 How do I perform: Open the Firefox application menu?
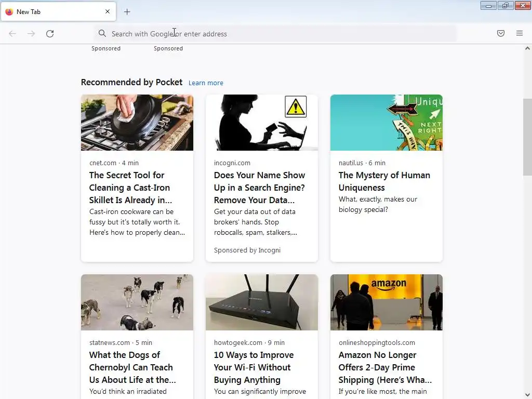click(x=520, y=33)
